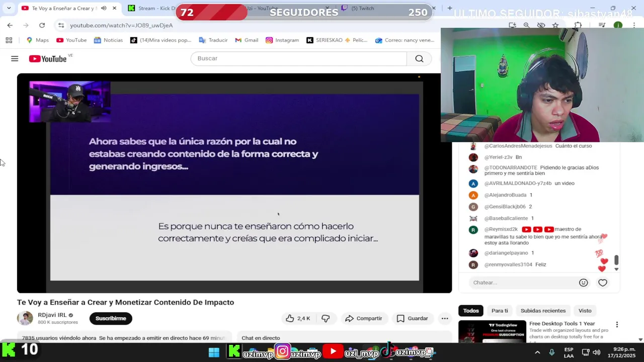Expand the description showing 7835 usuarios viéndolo
Viewport: 644px width, 362px height.
point(124,338)
